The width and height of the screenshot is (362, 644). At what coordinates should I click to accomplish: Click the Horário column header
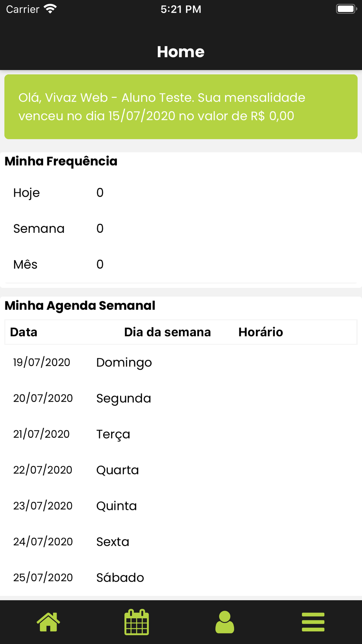pyautogui.click(x=261, y=332)
